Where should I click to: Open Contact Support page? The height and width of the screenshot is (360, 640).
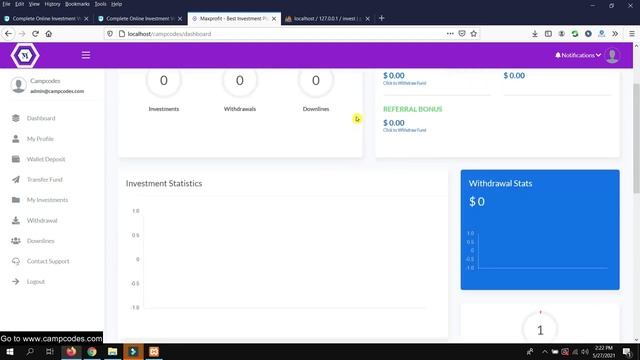[48, 261]
